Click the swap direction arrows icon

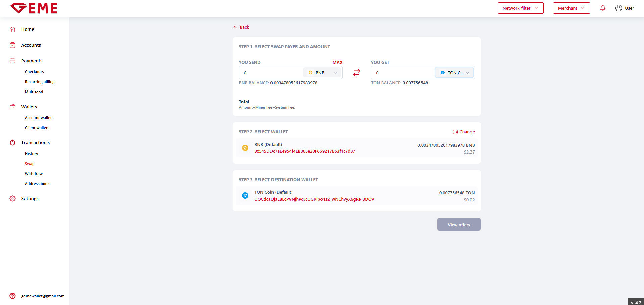pos(356,73)
